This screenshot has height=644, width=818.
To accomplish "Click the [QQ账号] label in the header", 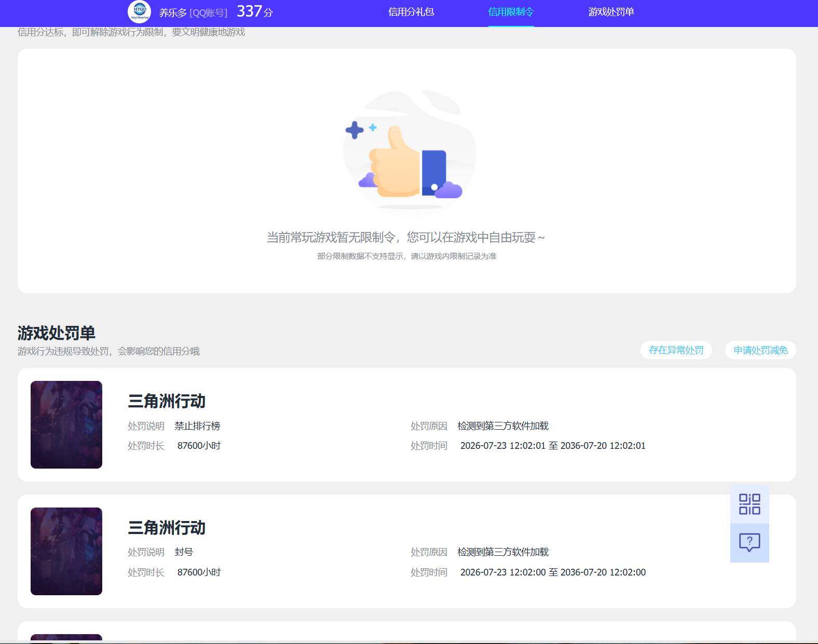I will pyautogui.click(x=209, y=13).
